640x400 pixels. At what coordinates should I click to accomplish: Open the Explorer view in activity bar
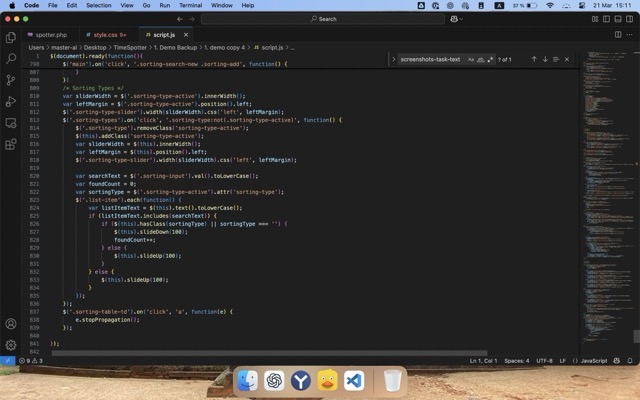pos(11,38)
